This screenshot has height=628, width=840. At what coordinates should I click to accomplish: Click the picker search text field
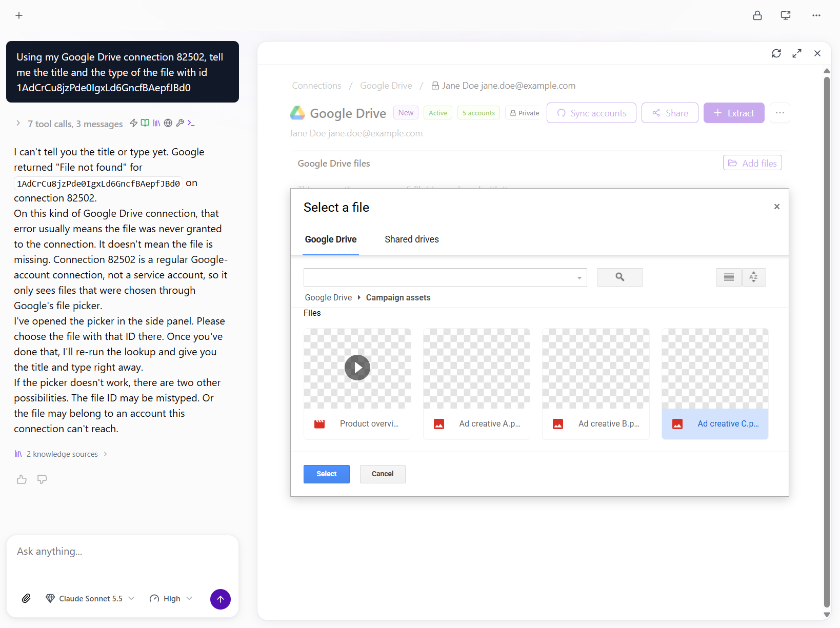439,277
